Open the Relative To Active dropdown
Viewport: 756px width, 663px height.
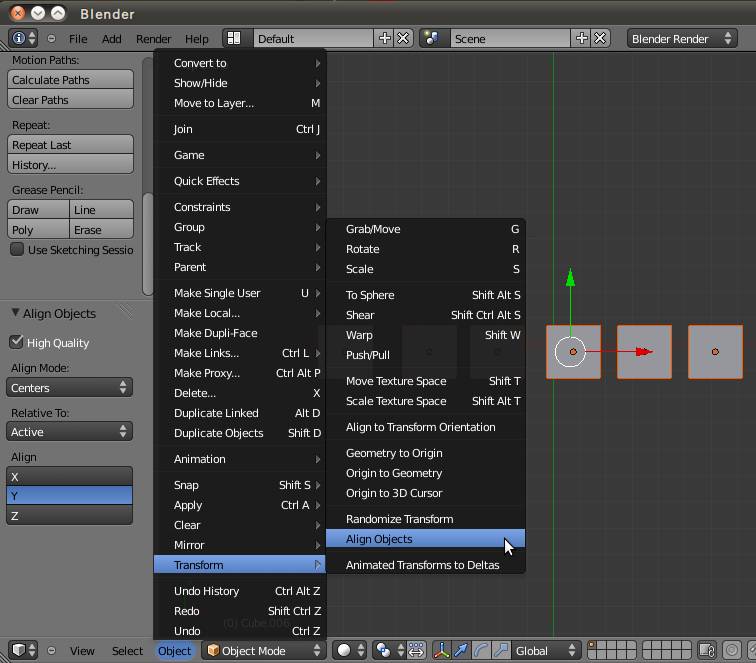click(70, 432)
